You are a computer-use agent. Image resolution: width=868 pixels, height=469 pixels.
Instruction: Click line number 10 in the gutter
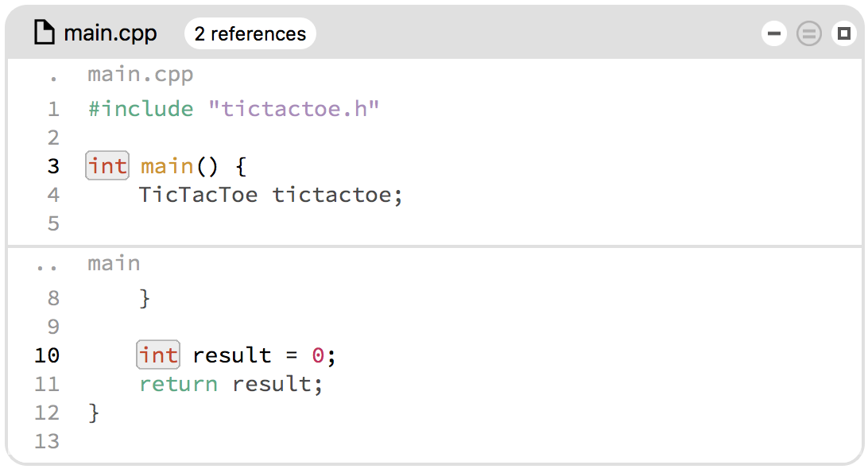click(47, 355)
